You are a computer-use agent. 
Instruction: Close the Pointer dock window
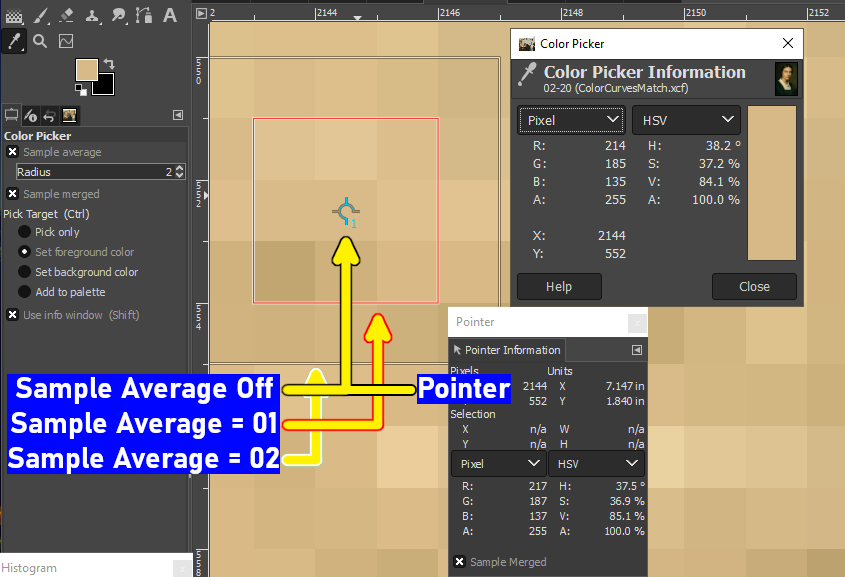637,323
